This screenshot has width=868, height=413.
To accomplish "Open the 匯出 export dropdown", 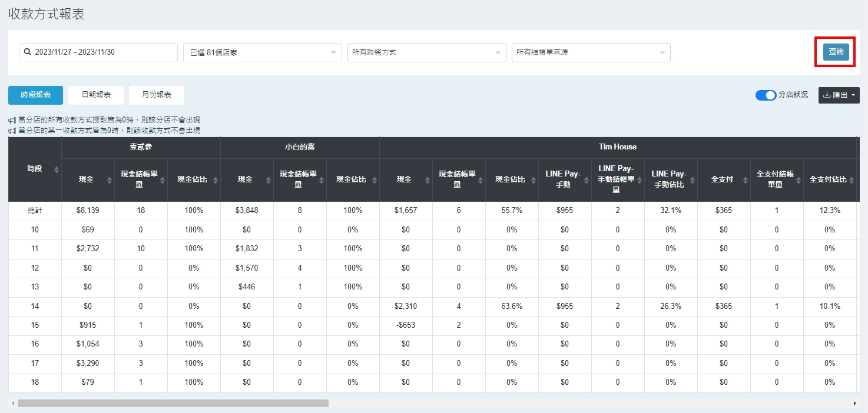I will pyautogui.click(x=839, y=95).
